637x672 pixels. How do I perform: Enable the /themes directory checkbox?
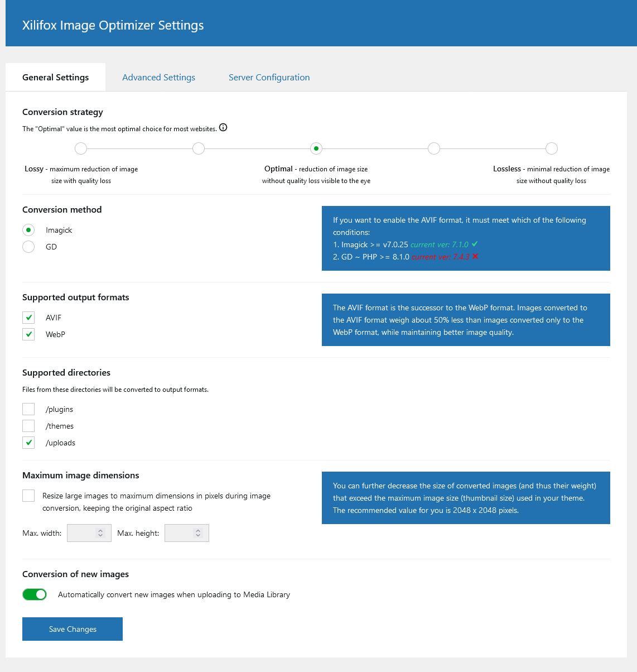(x=28, y=426)
